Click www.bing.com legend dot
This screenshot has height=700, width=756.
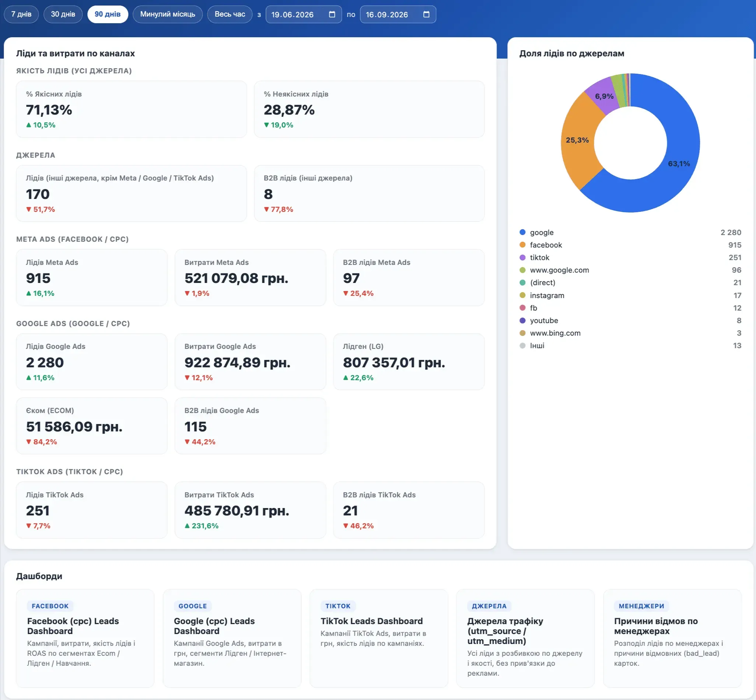[x=522, y=333]
